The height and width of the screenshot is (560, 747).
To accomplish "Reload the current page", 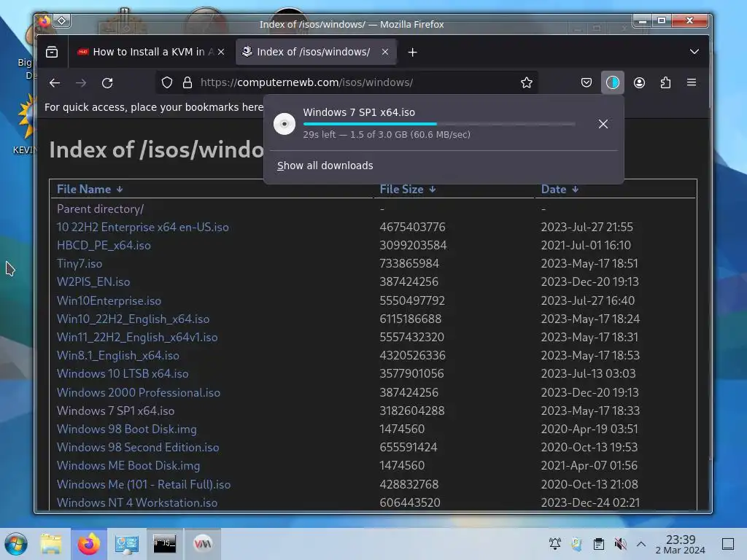I will pos(107,83).
